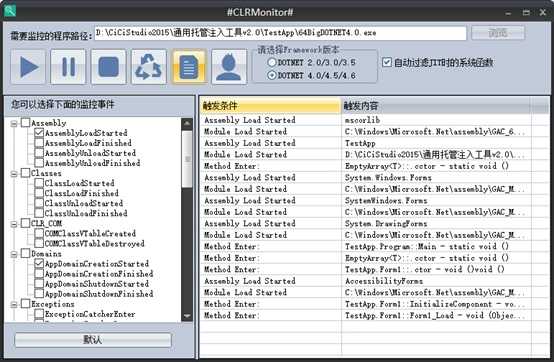554x362 pixels.
Task: Click the #CLRMonitor# app icon in title bar
Action: click(x=10, y=11)
